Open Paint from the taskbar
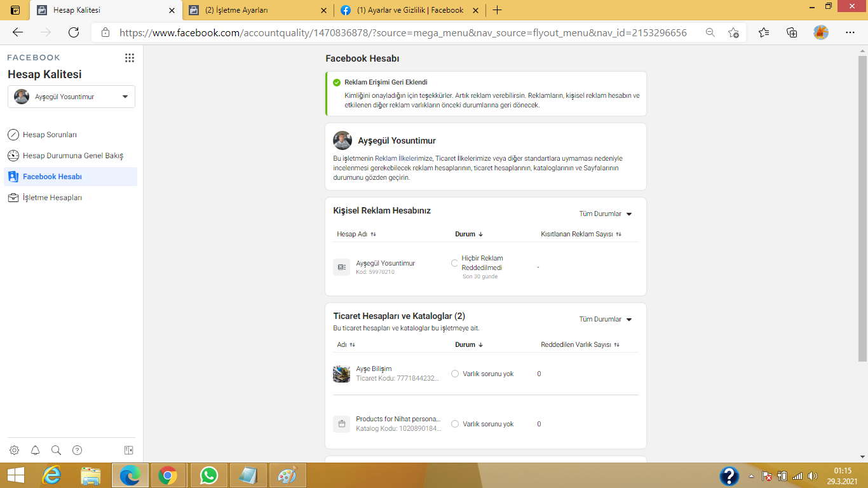The width and height of the screenshot is (868, 488). [288, 475]
